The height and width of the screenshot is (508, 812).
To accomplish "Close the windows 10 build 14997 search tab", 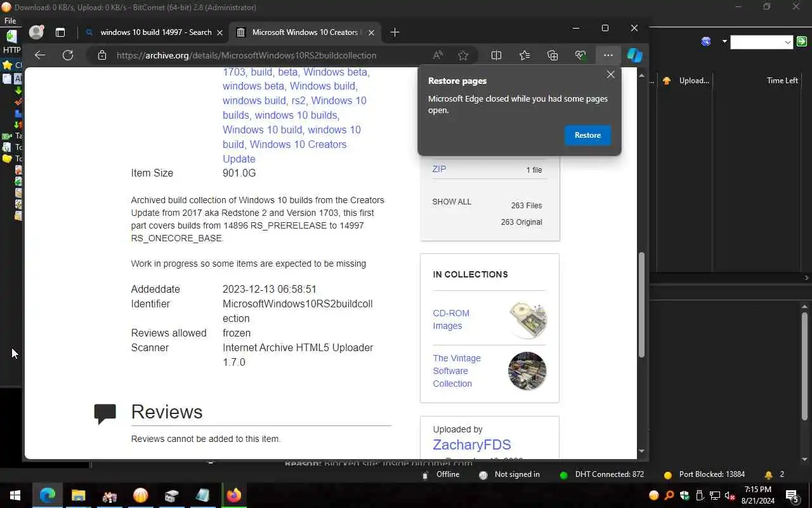I will [220, 32].
